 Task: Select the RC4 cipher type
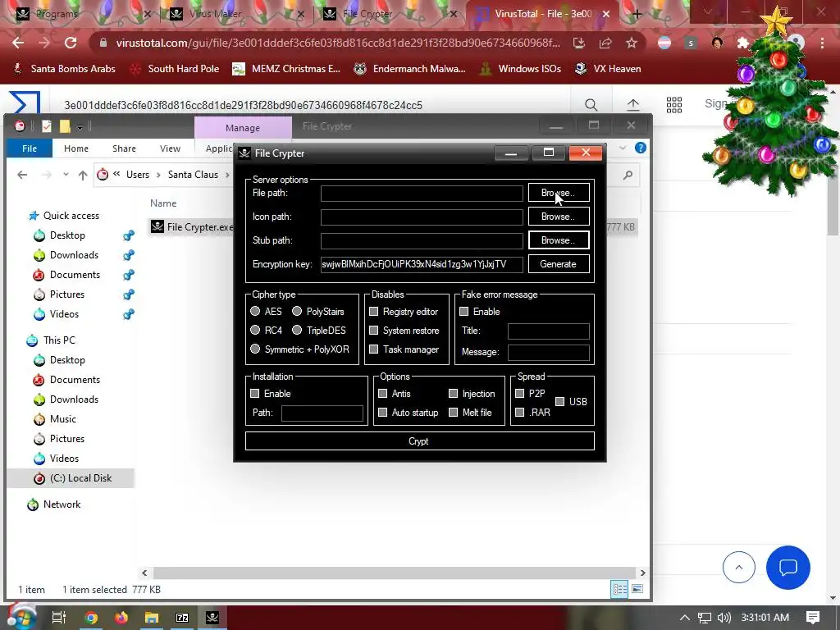coord(255,330)
